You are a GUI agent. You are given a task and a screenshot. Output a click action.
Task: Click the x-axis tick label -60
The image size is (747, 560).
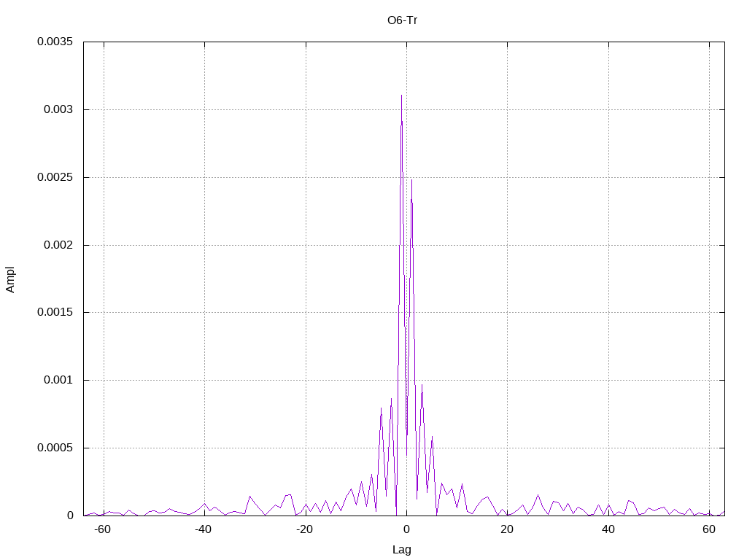tap(102, 529)
